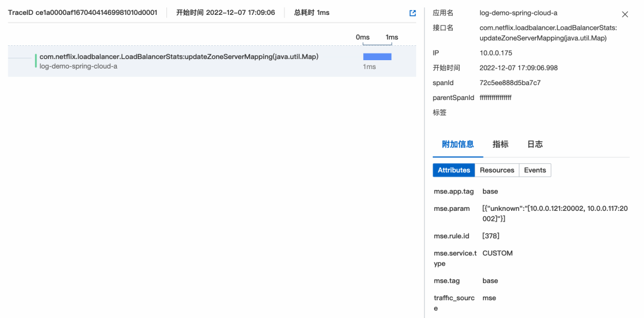Click the mse.rule.id attribute name
This screenshot has width=644, height=318.
(451, 236)
